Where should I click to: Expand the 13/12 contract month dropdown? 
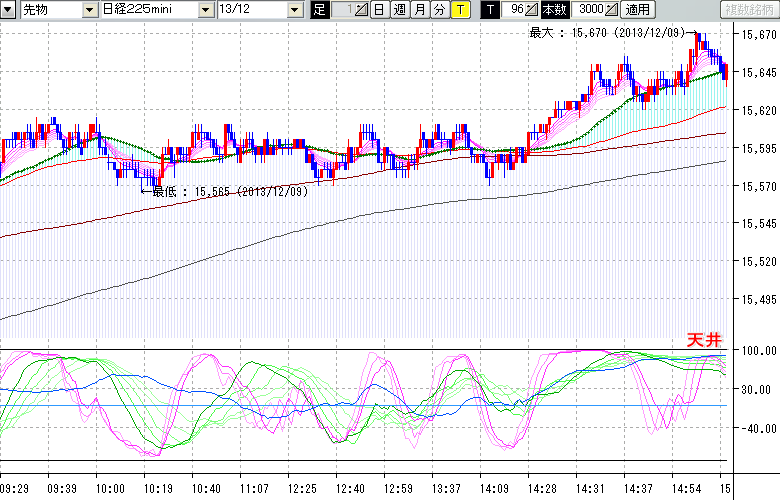[294, 9]
